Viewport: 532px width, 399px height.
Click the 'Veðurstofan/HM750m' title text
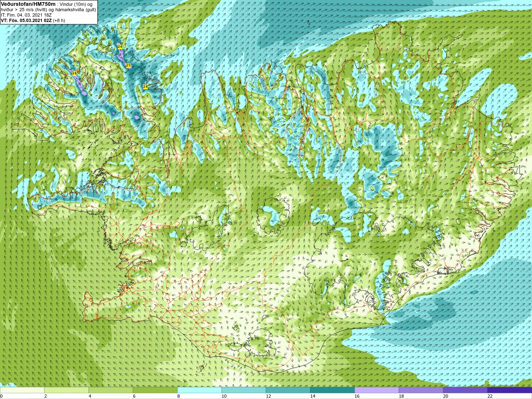[x=28, y=4]
